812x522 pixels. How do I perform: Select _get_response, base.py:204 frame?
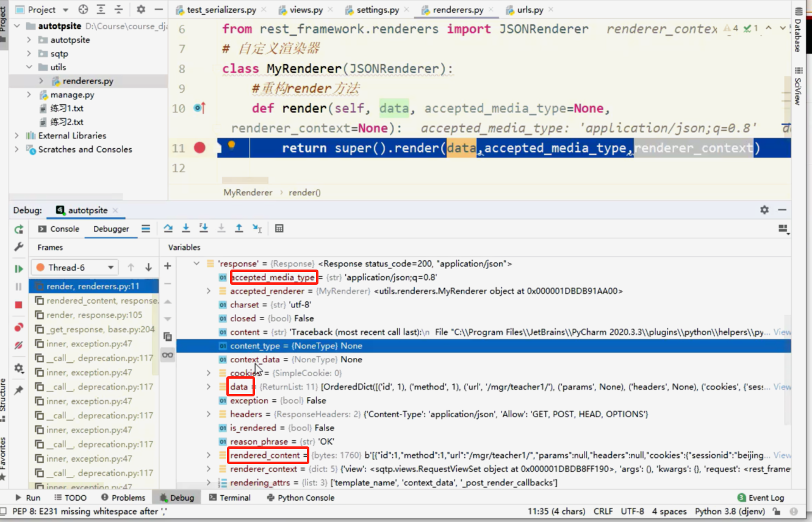(x=94, y=329)
